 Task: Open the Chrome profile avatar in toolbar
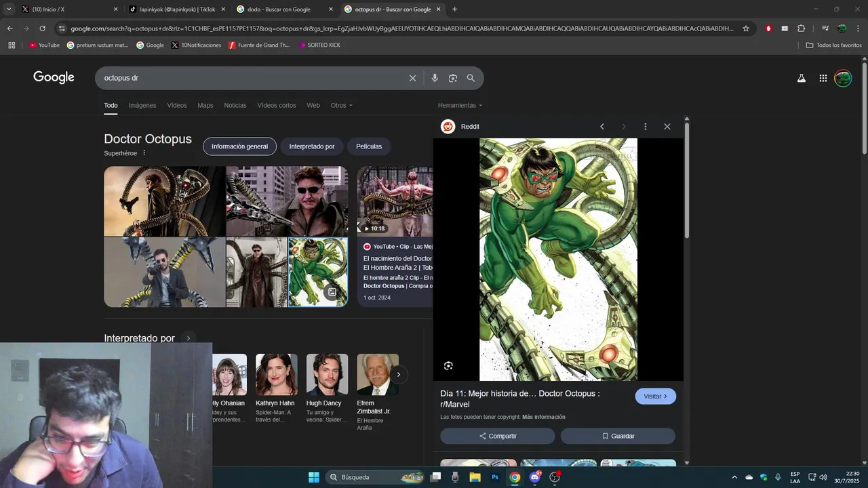[842, 28]
